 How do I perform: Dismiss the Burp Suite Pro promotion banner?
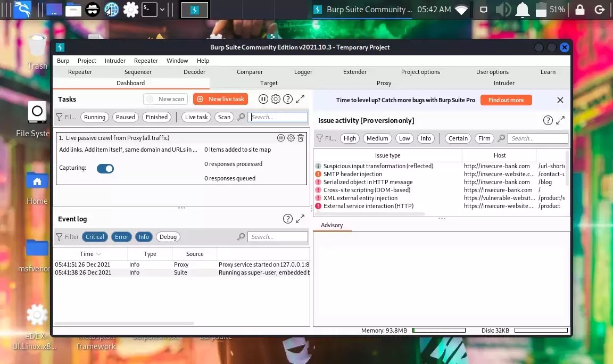tap(560, 100)
